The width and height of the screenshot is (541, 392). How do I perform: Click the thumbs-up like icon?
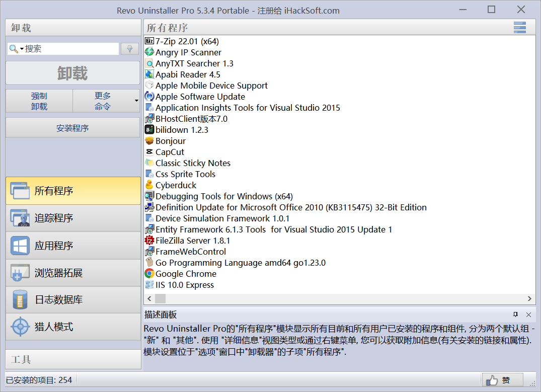492,380
